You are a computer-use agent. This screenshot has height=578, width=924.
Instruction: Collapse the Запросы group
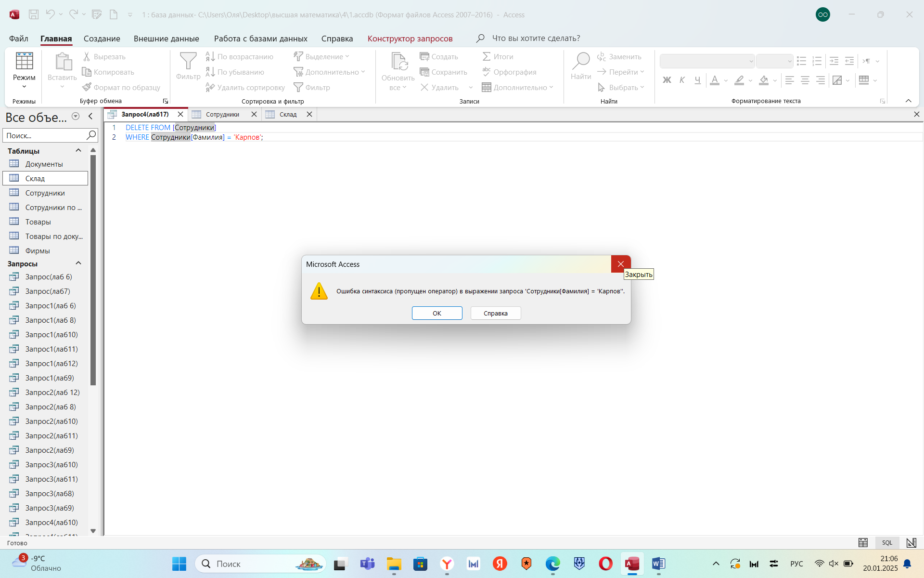click(x=78, y=263)
